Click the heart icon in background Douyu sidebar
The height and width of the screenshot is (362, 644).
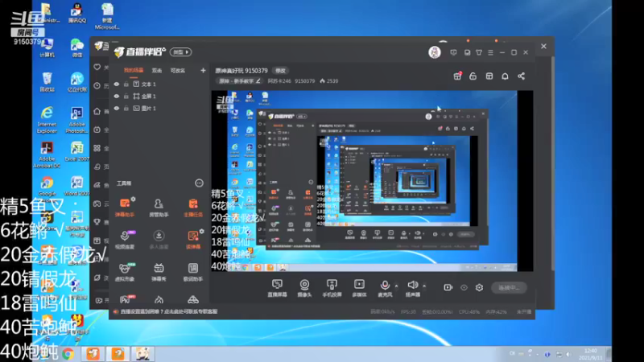pos(97,67)
